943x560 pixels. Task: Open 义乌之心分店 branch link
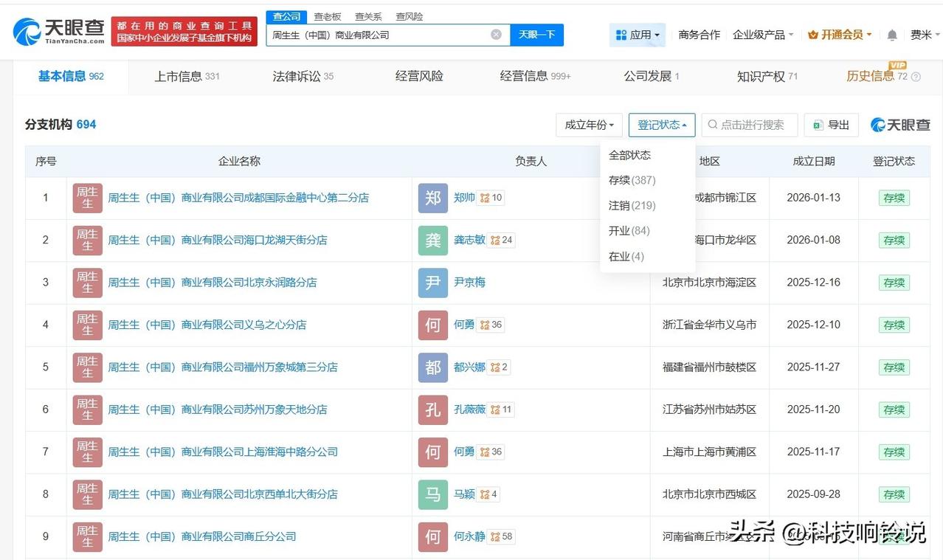click(207, 325)
